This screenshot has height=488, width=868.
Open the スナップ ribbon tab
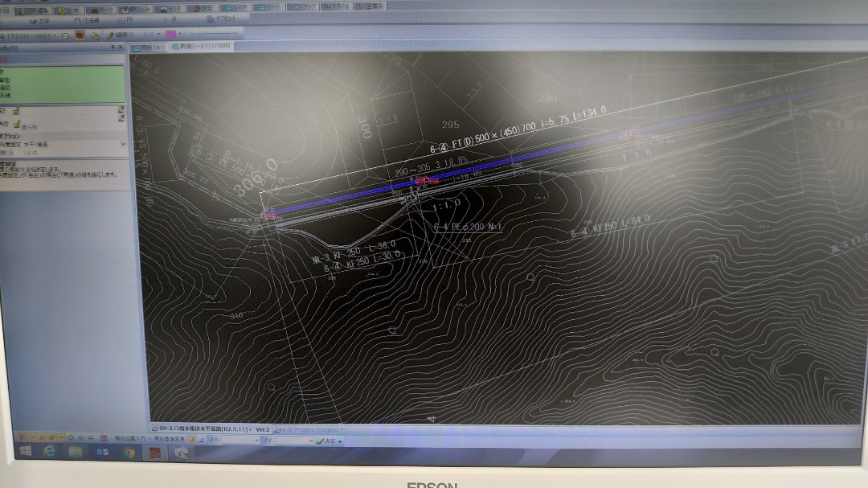pos(303,6)
